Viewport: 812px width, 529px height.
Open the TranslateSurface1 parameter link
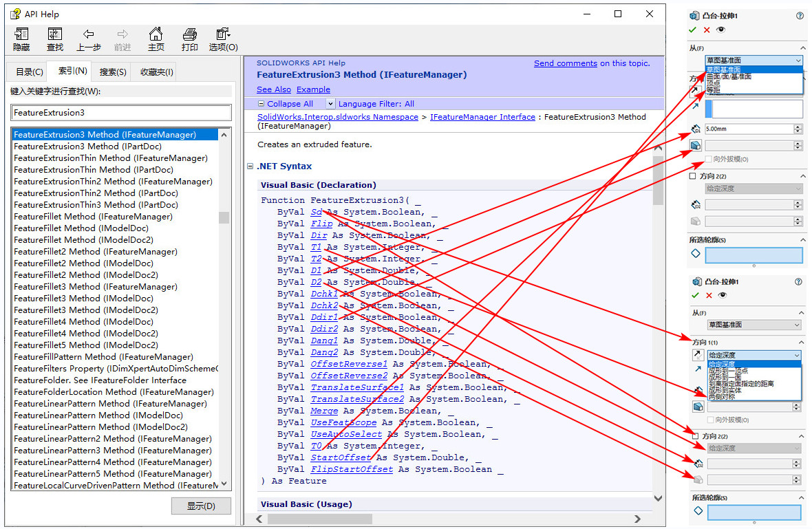(x=357, y=387)
